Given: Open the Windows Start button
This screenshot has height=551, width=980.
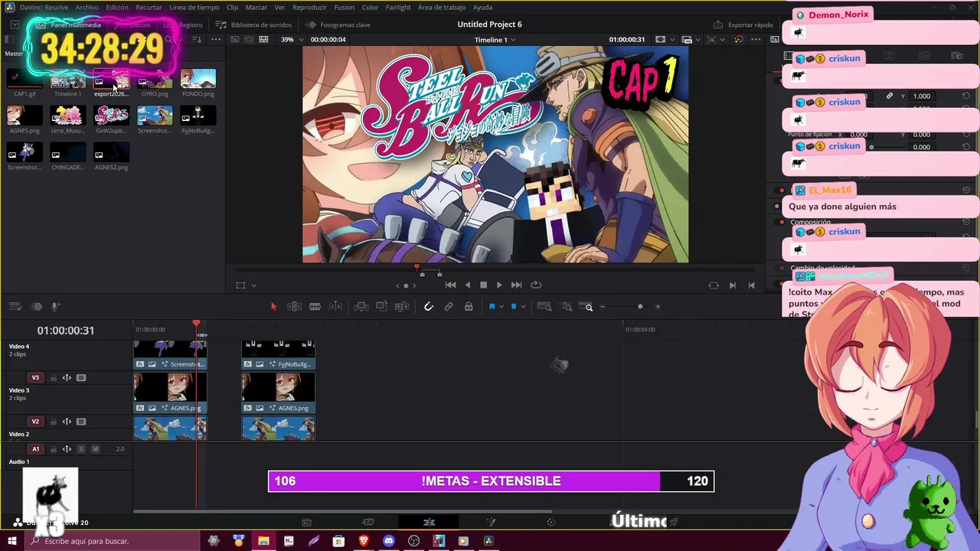Looking at the screenshot, I should click(x=11, y=541).
